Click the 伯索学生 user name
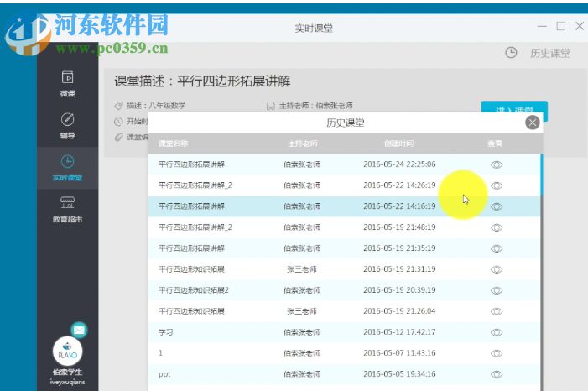The width and height of the screenshot is (588, 391). (67, 372)
